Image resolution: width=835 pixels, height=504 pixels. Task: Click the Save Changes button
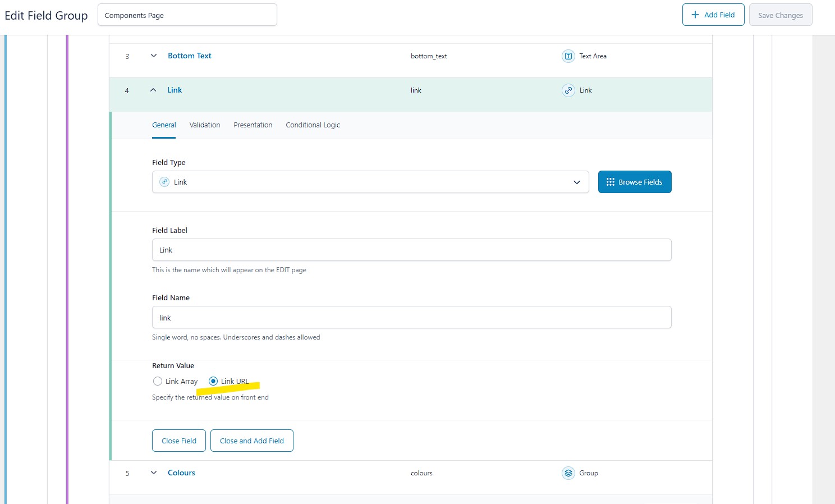click(x=780, y=15)
